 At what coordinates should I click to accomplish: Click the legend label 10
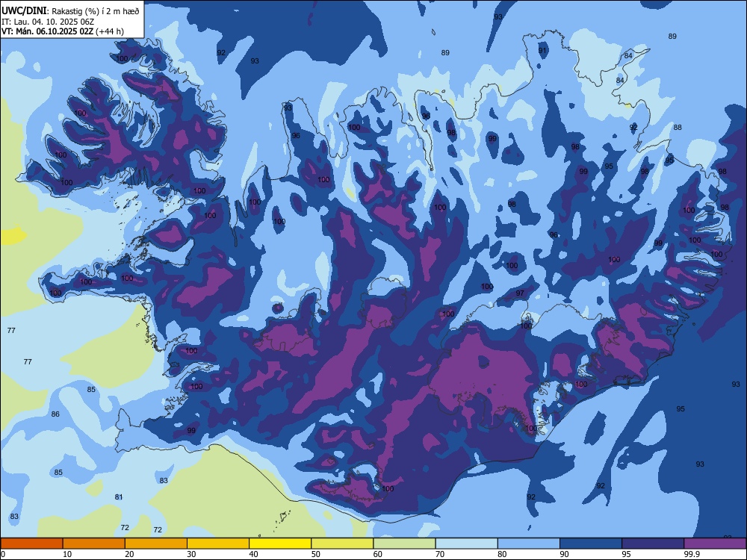coord(67,554)
